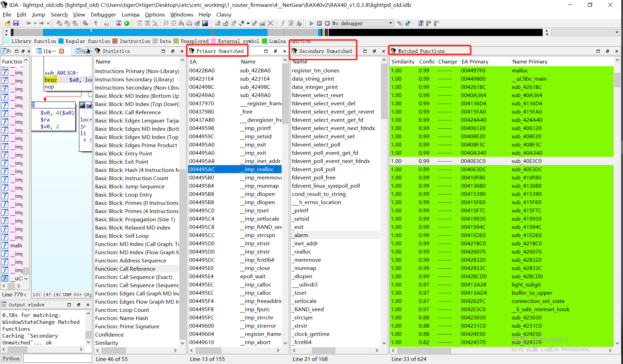Switch to the Statistics tab
This screenshot has width=623, height=364.
[116, 51]
